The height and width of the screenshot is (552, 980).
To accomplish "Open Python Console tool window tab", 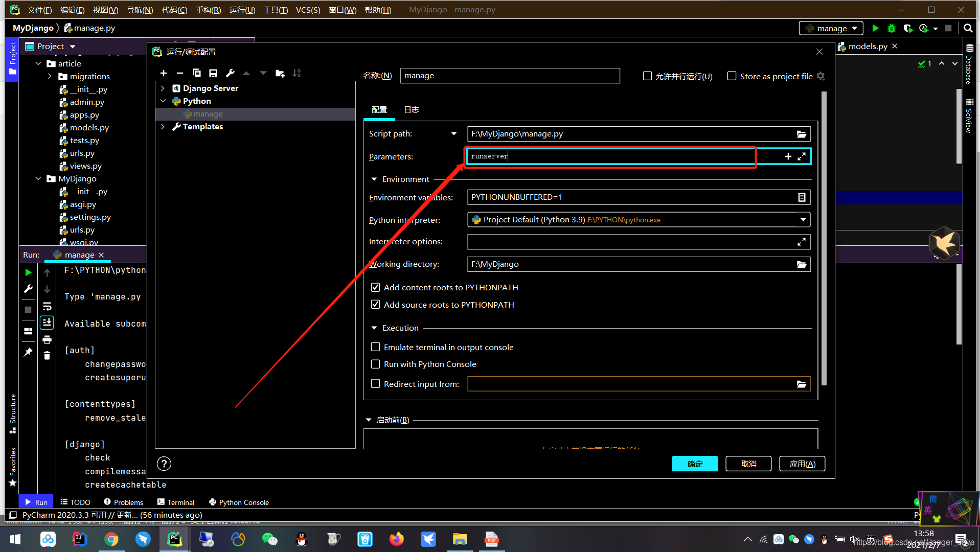I will 239,502.
